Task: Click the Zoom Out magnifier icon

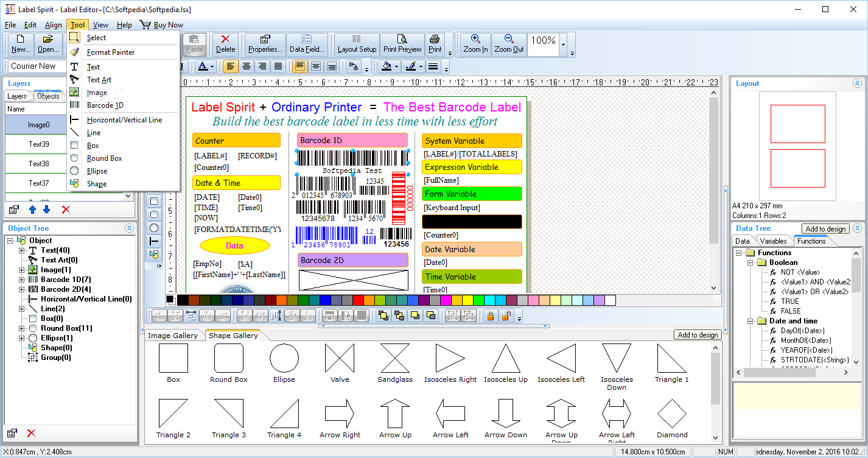Action: coord(509,44)
